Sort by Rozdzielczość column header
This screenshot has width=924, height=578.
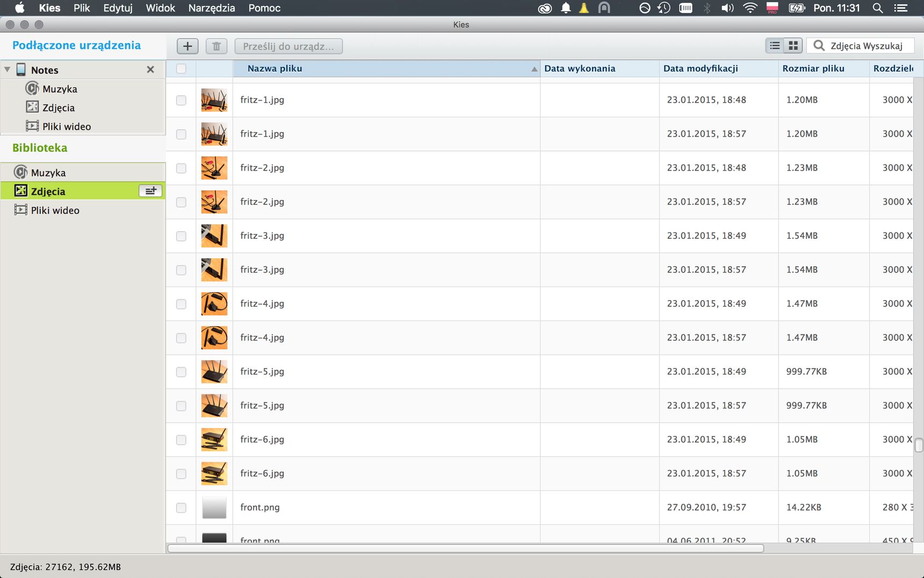[892, 68]
